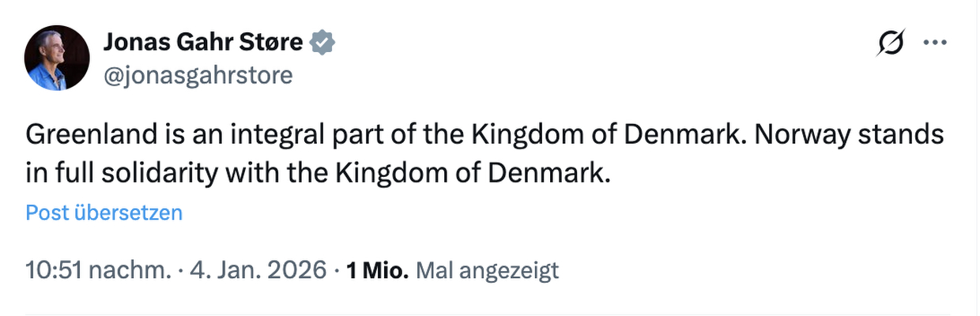This screenshot has width=980, height=316.
Task: Click the word "Støre" in the display name
Action: click(272, 42)
